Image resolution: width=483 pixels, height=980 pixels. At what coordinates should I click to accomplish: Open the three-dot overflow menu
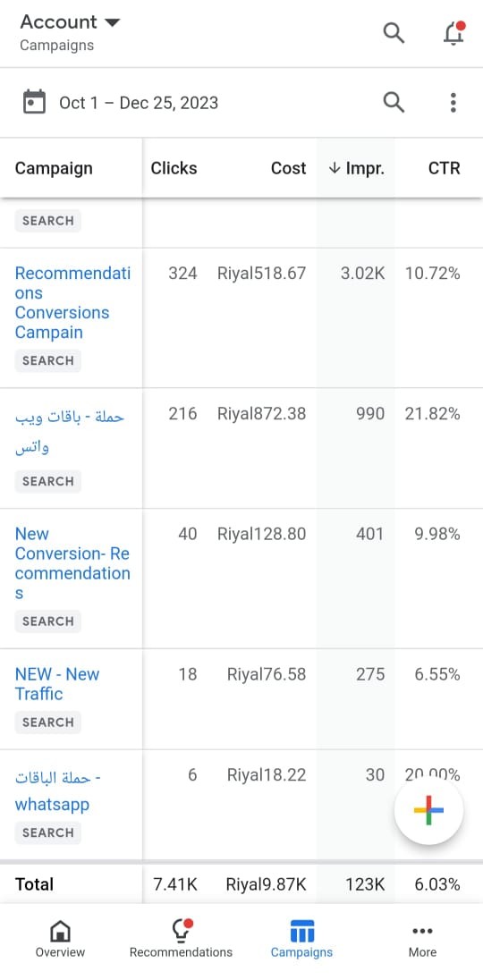click(453, 103)
